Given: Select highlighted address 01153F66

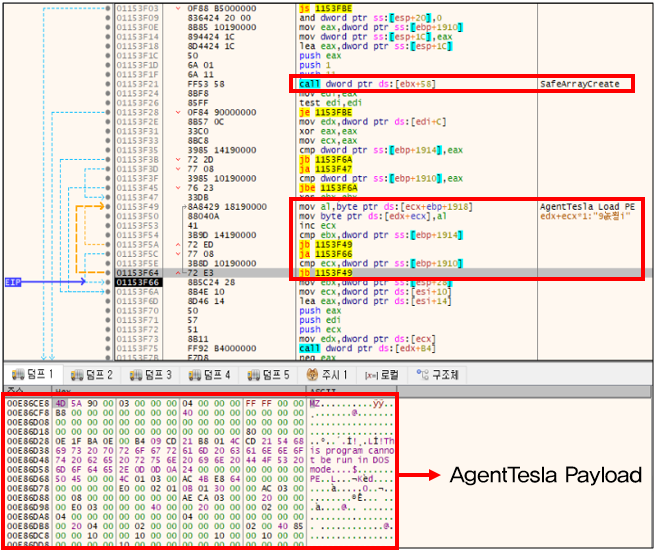Looking at the screenshot, I should pyautogui.click(x=138, y=282).
